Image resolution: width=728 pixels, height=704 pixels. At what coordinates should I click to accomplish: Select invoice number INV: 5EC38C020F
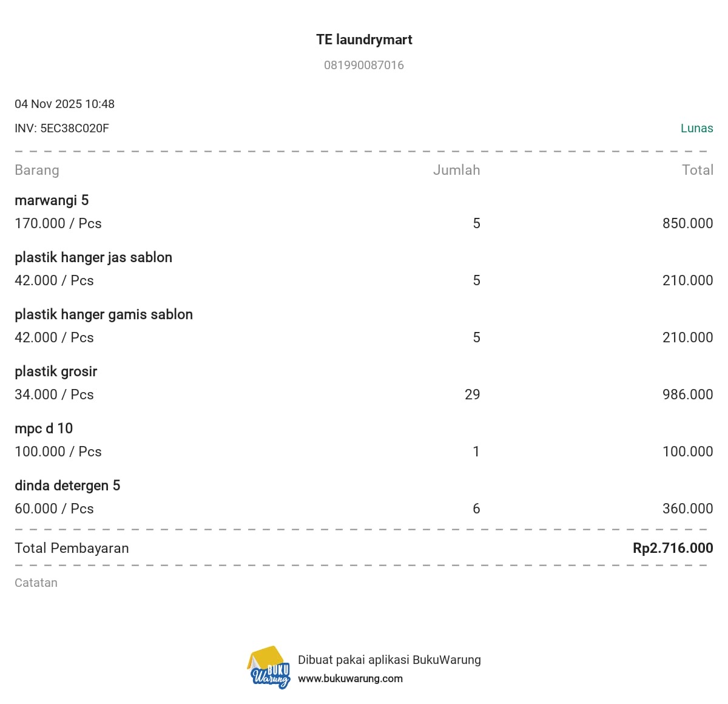62,128
